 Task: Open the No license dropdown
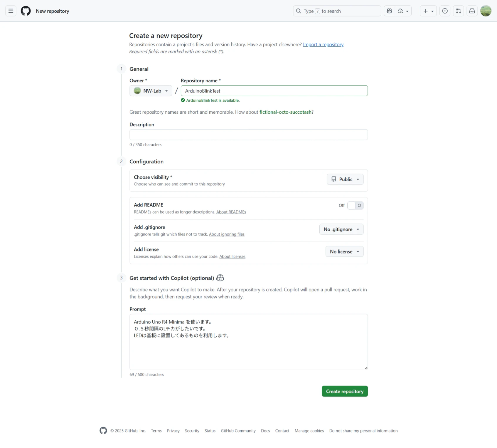pyautogui.click(x=345, y=252)
